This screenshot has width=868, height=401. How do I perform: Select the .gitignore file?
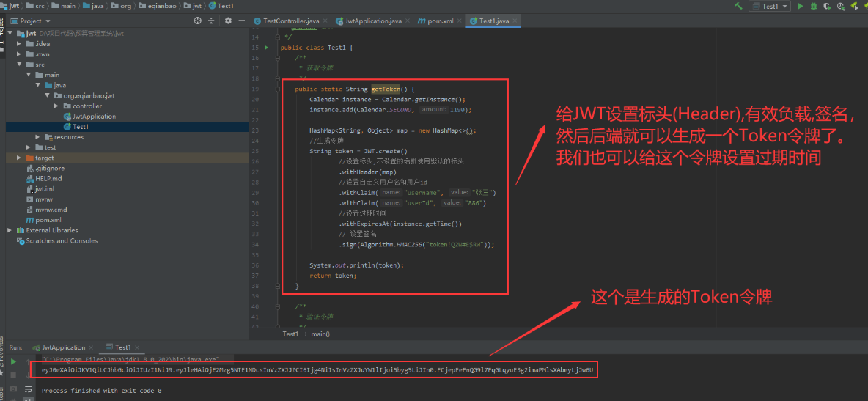coord(45,168)
